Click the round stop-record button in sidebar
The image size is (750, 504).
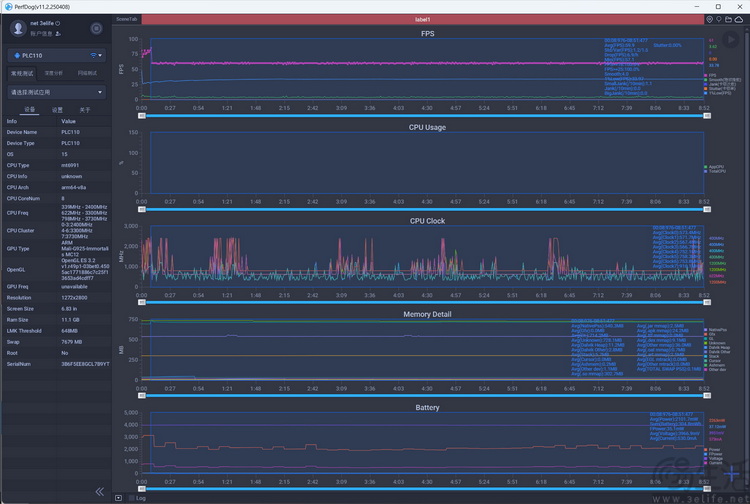point(96,29)
